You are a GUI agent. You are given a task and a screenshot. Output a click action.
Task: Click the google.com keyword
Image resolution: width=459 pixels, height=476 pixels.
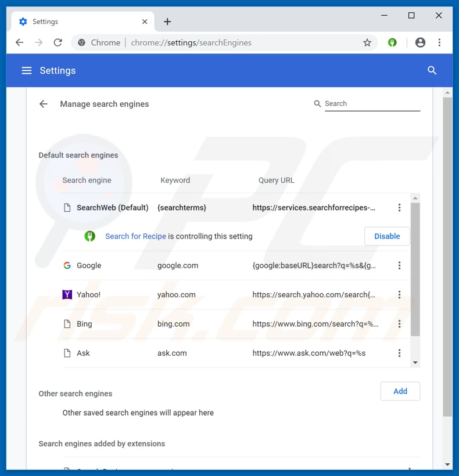click(x=178, y=266)
